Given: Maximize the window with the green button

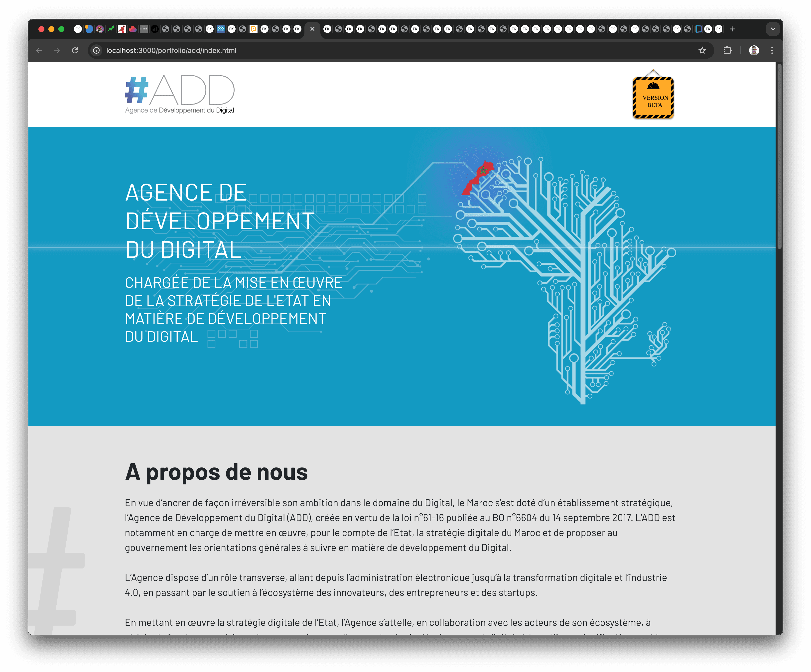Looking at the screenshot, I should pos(61,29).
